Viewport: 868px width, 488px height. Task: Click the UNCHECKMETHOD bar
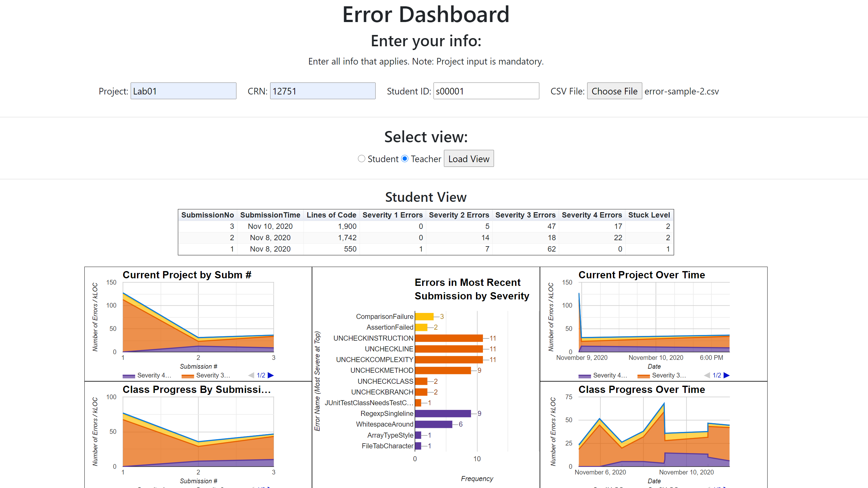point(443,370)
